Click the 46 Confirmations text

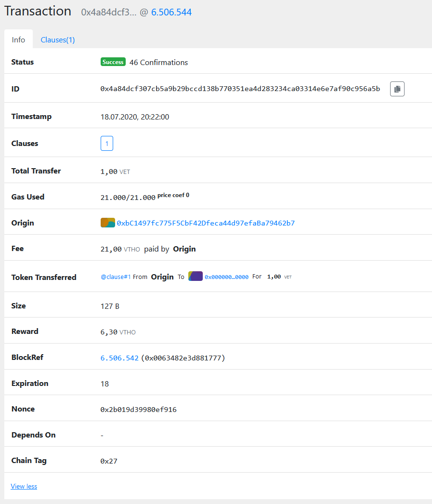158,62
